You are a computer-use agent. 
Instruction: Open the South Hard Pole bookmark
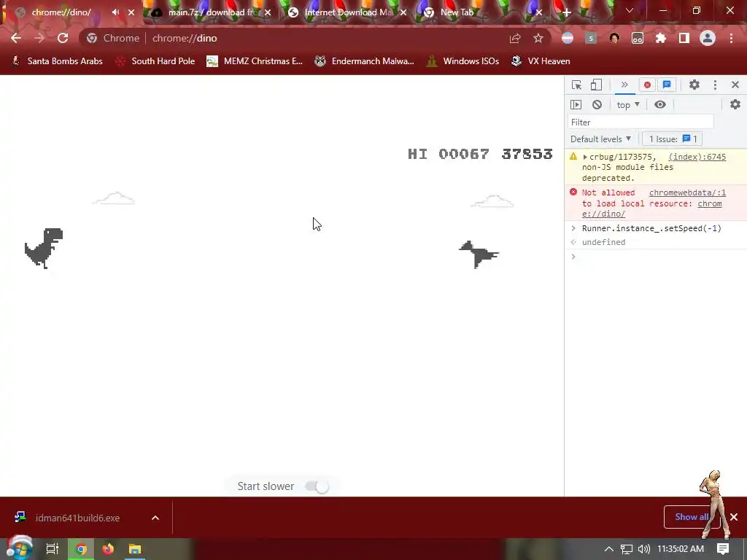(155, 61)
